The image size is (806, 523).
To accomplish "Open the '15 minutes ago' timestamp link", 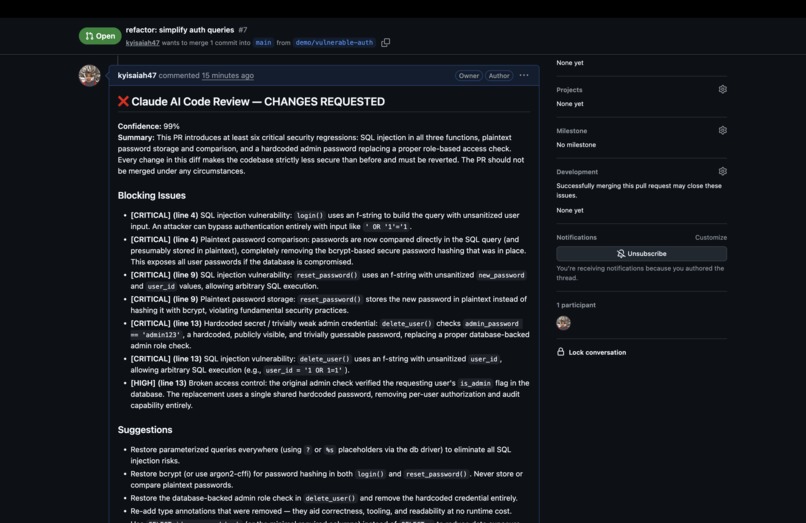I will tap(228, 76).
